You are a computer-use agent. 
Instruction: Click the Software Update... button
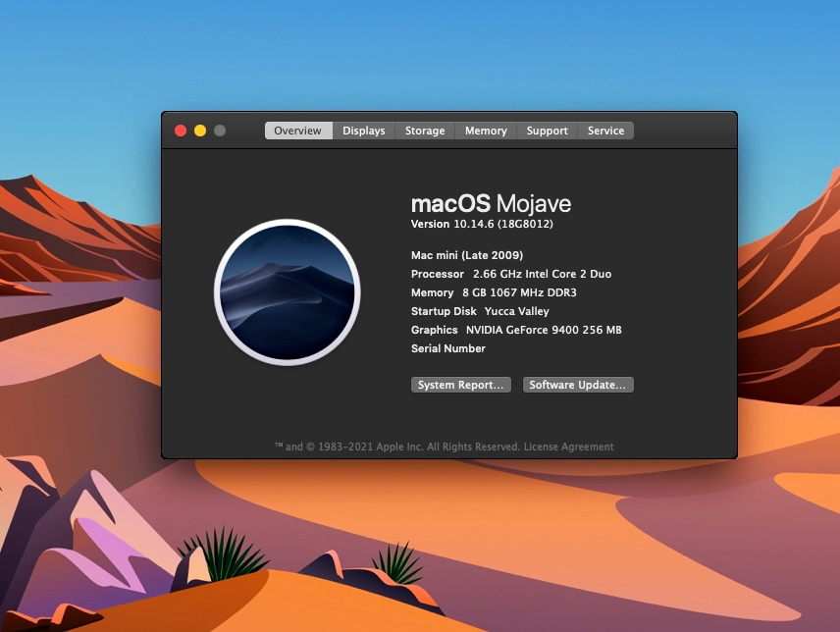pyautogui.click(x=578, y=385)
